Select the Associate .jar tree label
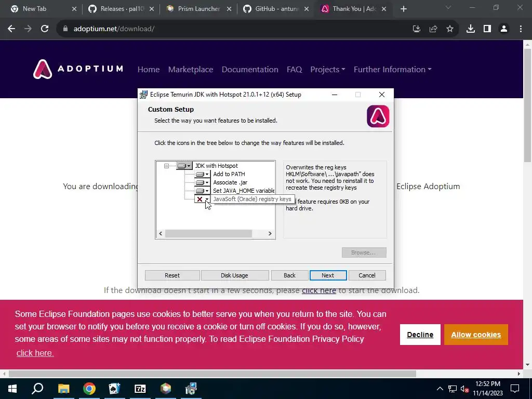This screenshot has width=532, height=399. (230, 182)
